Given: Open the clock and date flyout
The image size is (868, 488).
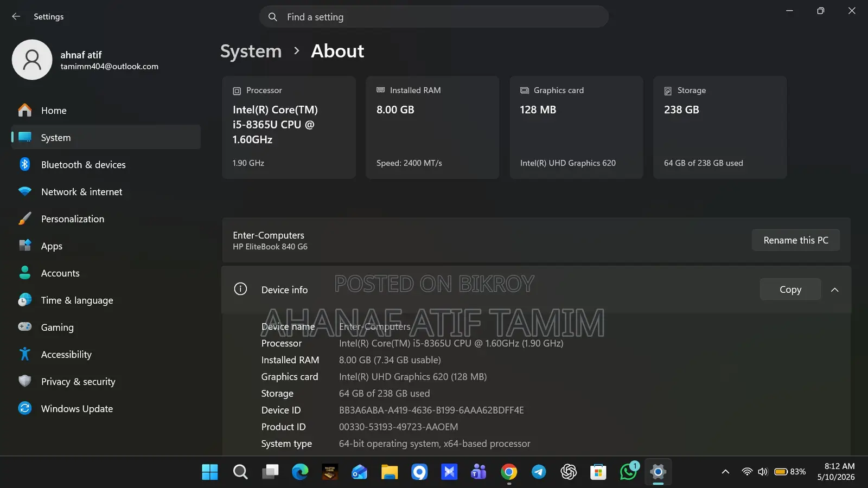Looking at the screenshot, I should [836, 472].
